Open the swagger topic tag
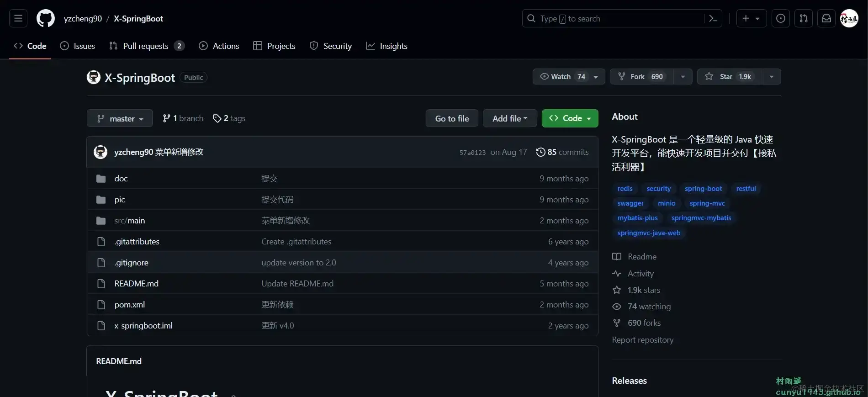The width and height of the screenshot is (868, 397). [630, 203]
